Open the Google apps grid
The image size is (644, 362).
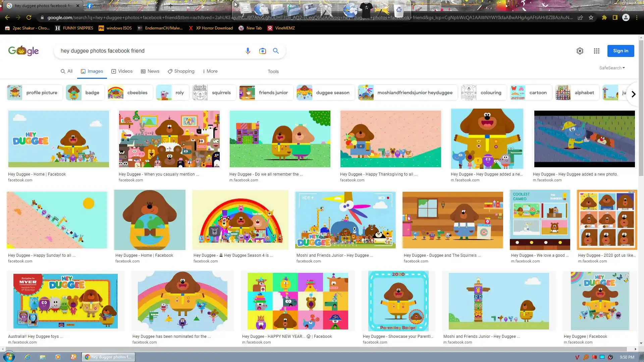pos(596,51)
